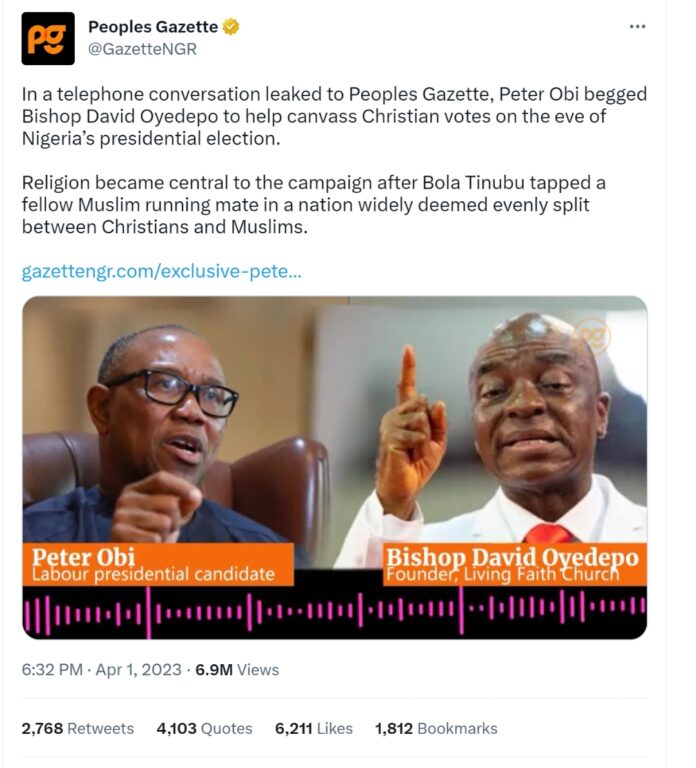Click the Apr 1, 2023 date
696x768 pixels.
139,670
